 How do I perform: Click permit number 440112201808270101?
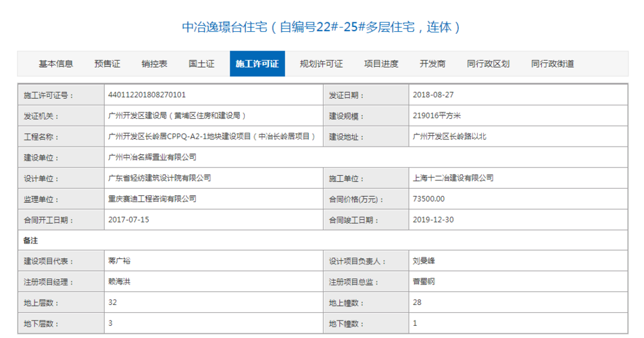(147, 95)
